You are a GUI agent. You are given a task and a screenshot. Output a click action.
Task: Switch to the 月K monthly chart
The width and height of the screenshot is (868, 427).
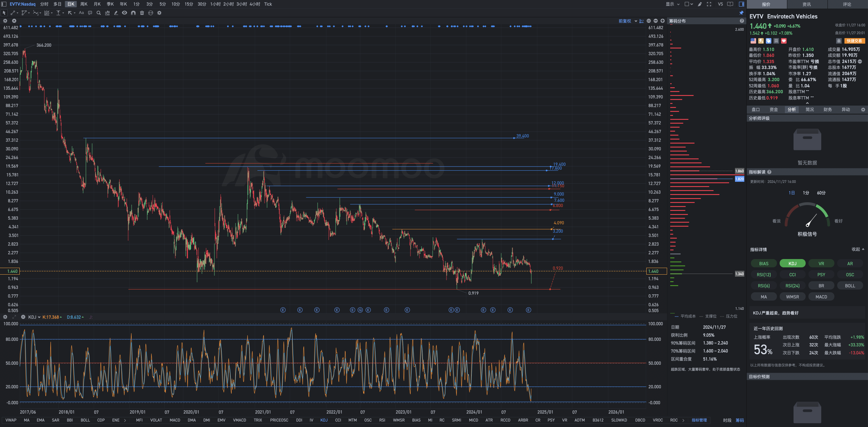[97, 4]
